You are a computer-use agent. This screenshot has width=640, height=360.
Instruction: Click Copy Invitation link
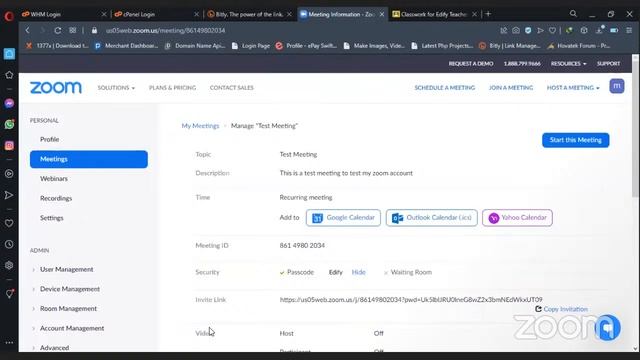pos(562,309)
